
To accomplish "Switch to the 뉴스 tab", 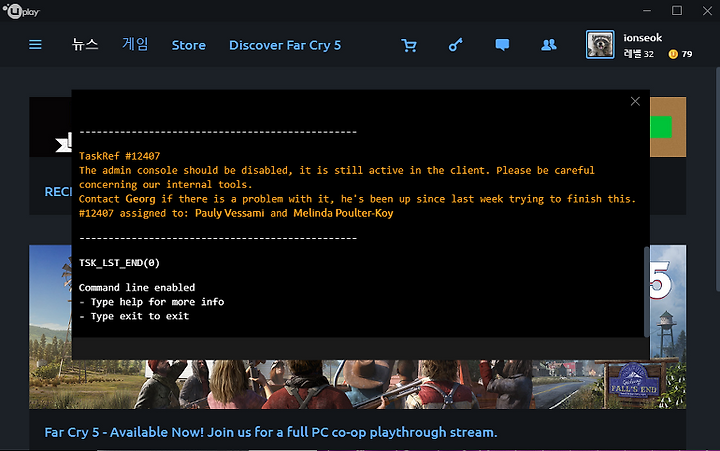I will 85,45.
